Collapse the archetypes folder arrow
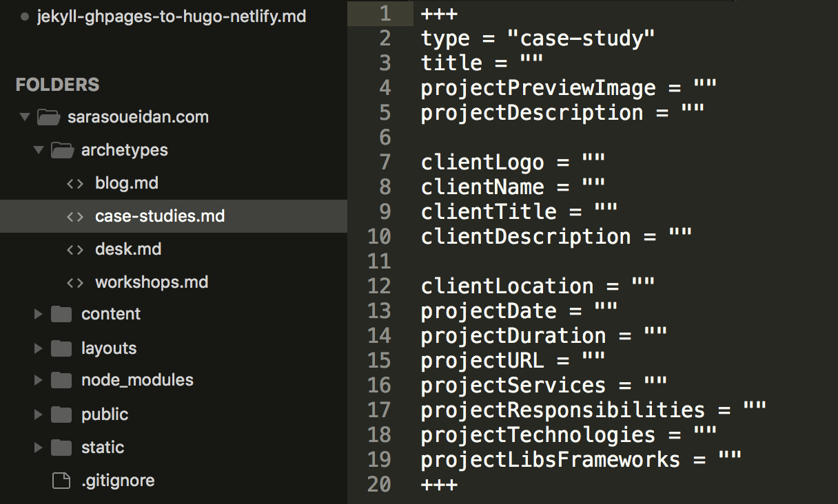This screenshot has height=504, width=838. (x=39, y=150)
